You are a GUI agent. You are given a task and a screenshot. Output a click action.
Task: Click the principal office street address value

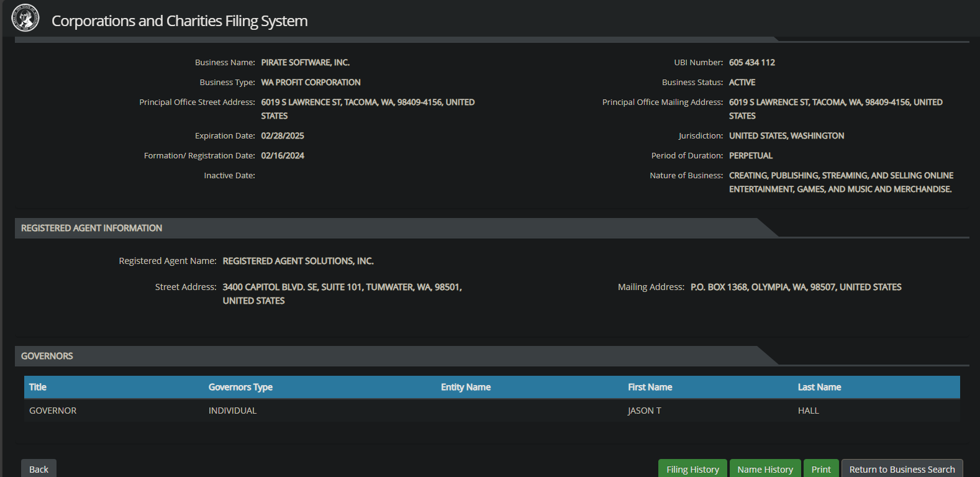tap(368, 109)
